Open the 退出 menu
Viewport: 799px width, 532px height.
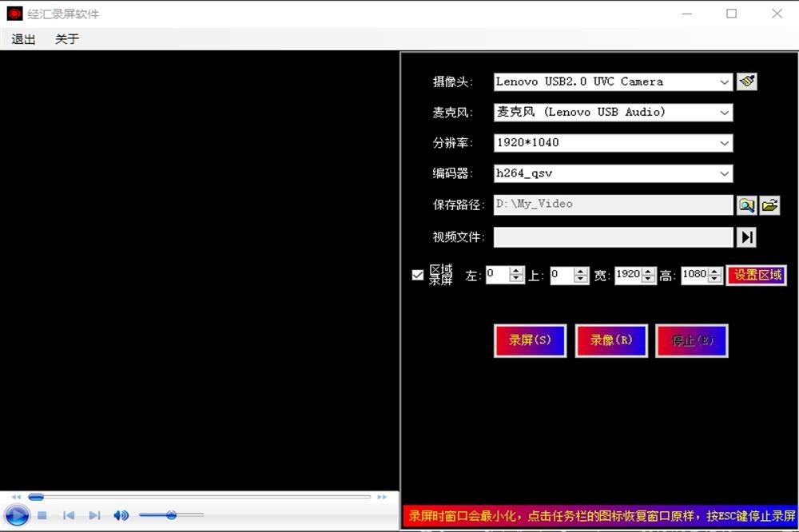(23, 39)
